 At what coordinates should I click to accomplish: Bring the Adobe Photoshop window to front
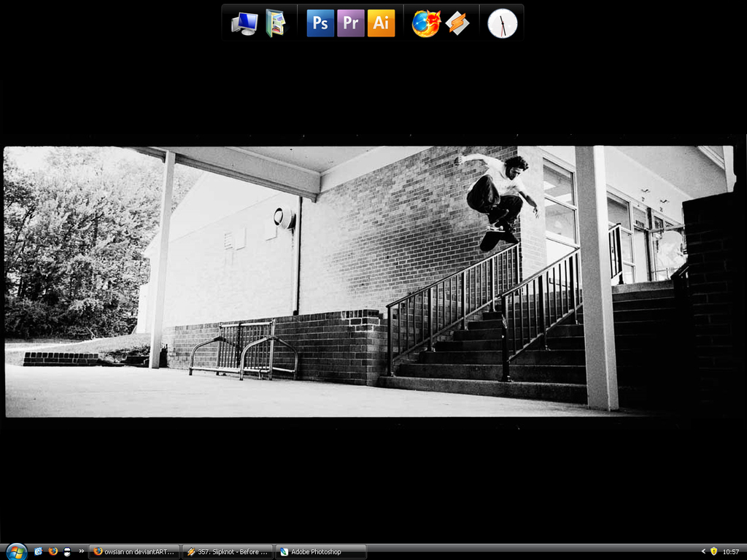click(x=320, y=552)
